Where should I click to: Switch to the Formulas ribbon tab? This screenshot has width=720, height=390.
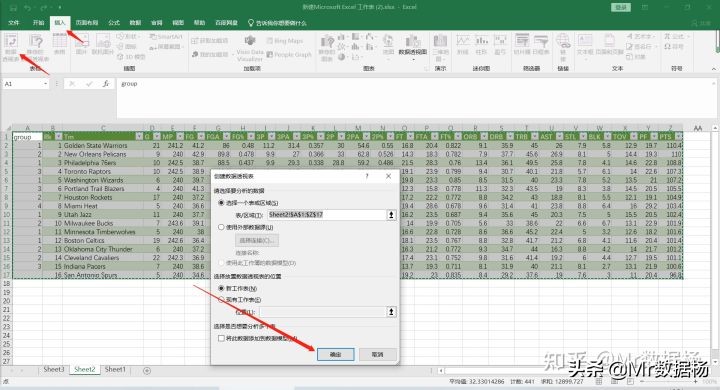coord(114,23)
